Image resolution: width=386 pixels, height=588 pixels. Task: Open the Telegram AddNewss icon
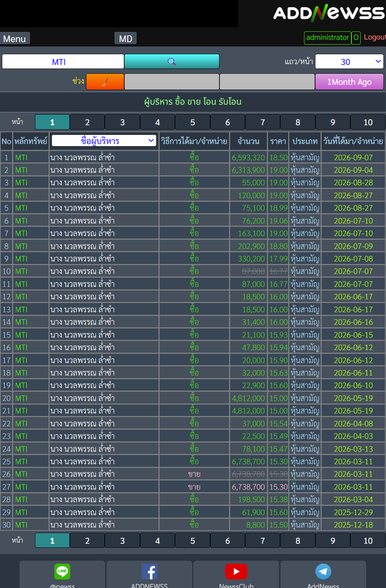point(323,571)
